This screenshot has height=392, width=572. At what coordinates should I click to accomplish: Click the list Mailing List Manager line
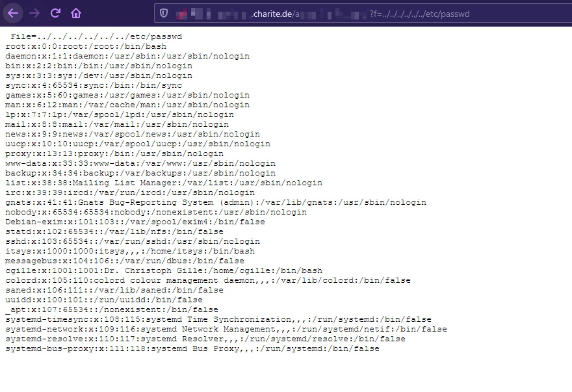click(x=164, y=183)
